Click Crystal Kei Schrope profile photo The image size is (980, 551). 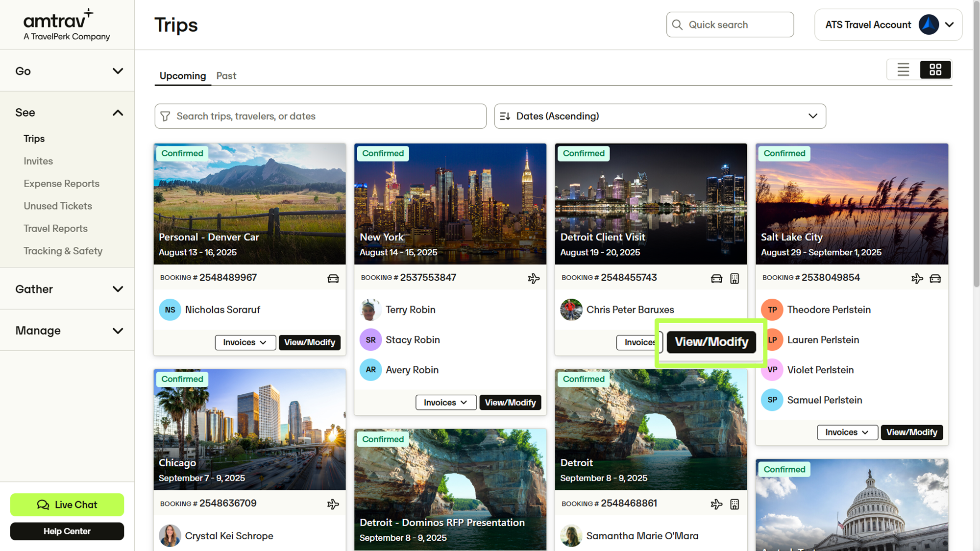pos(170,536)
